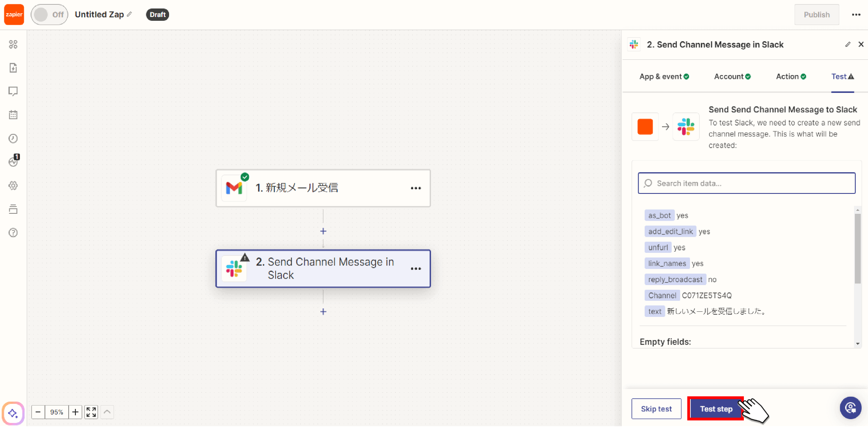Click the fit-to-view expand icon
Screen dimensions: 868x431
91,412
